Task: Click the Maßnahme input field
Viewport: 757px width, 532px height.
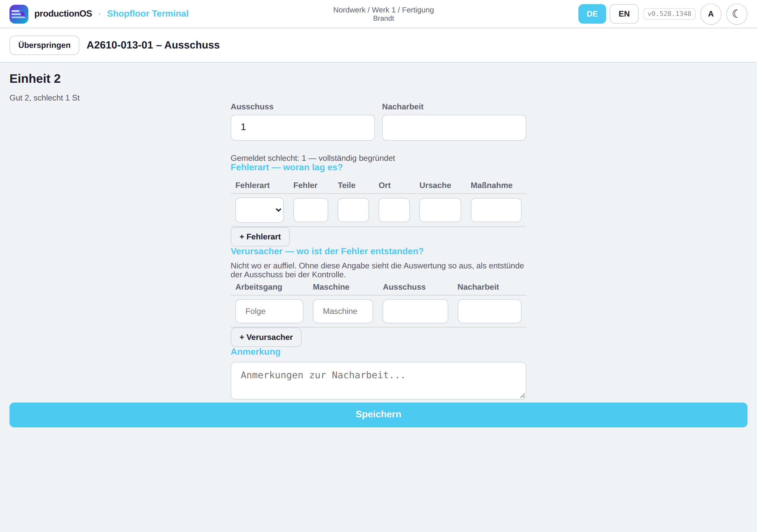Action: pyautogui.click(x=496, y=210)
